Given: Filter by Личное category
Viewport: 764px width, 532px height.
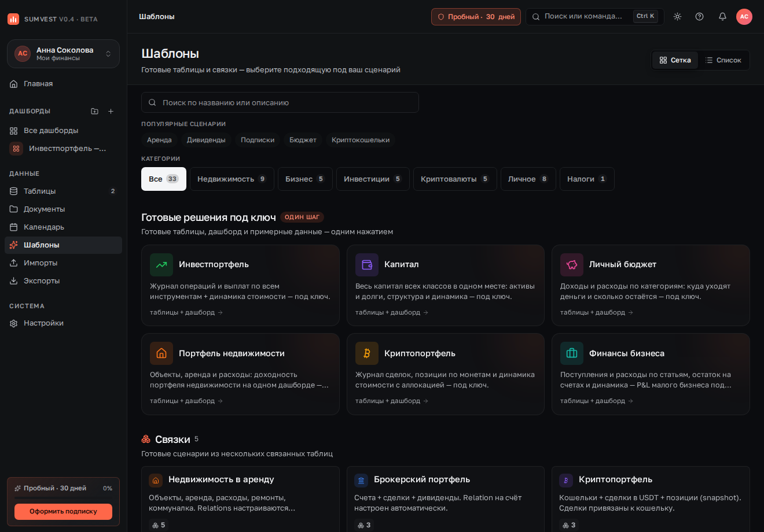Looking at the screenshot, I should tap(528, 179).
